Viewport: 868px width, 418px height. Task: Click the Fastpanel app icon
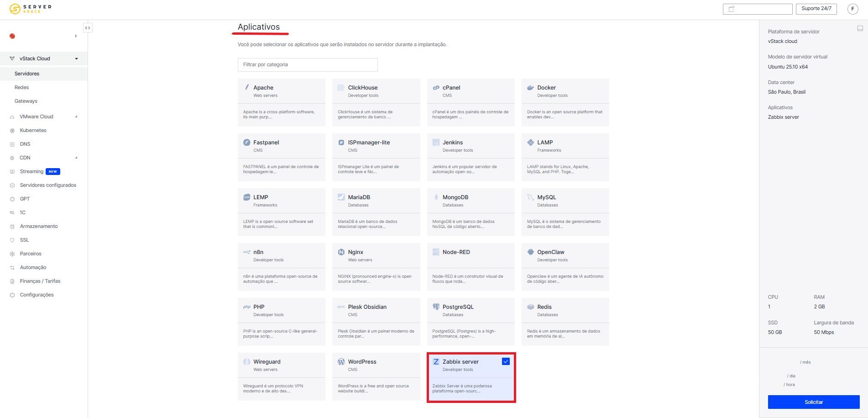coord(247,142)
